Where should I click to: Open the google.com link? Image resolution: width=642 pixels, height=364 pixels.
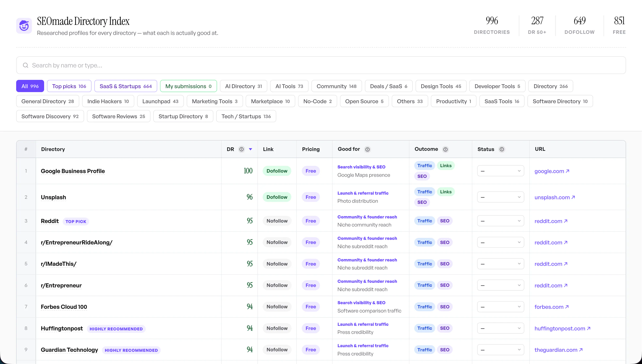coord(552,171)
